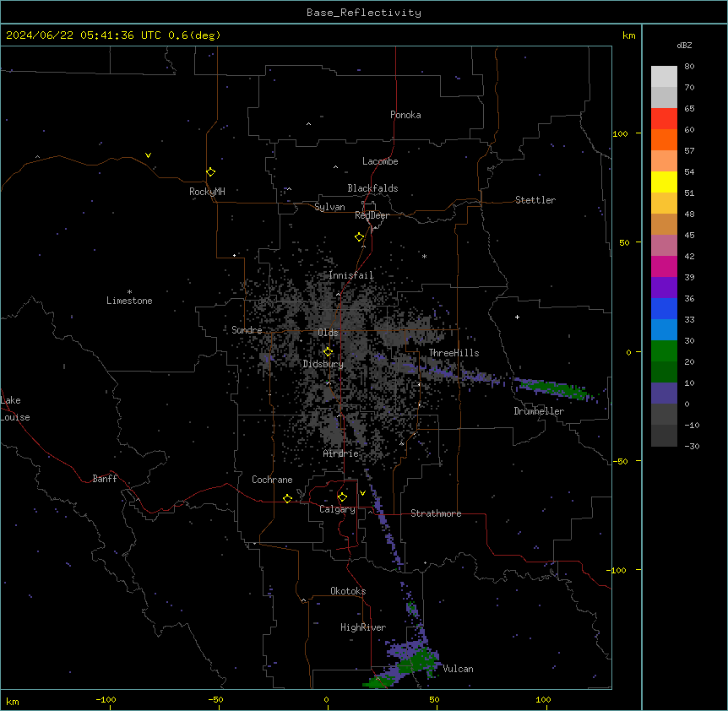Screen dimensions: 728x711
Task: Click the white plus marker north of Drumheller
Action: pos(517,317)
